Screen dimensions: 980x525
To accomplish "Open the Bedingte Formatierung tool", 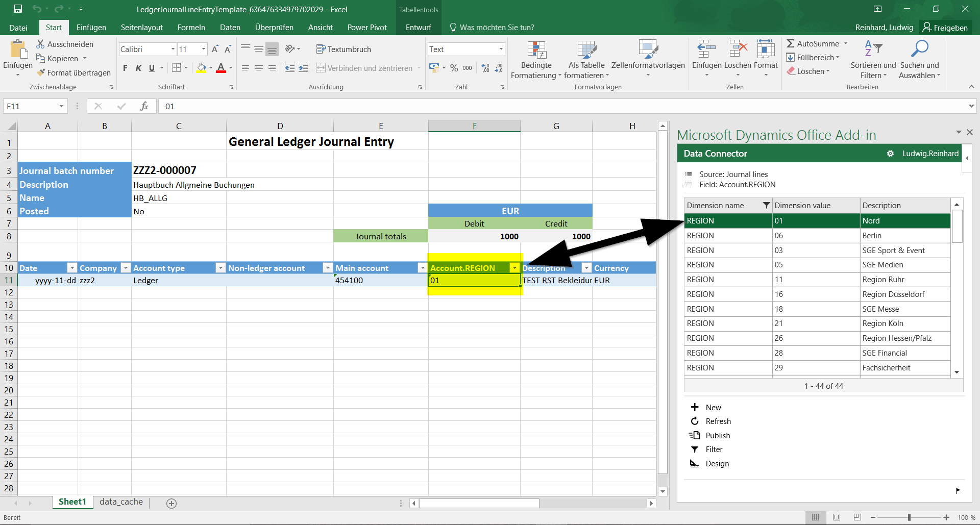I will [x=536, y=59].
